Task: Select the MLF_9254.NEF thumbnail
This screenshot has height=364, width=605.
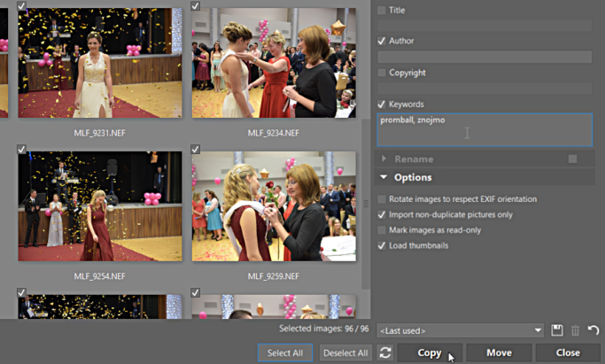Action: tap(100, 206)
